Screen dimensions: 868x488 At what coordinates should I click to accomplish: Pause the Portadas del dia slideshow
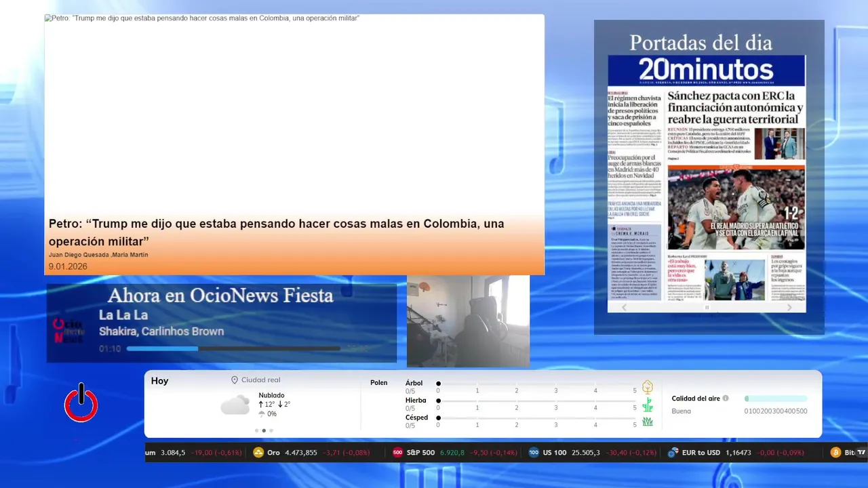click(707, 308)
